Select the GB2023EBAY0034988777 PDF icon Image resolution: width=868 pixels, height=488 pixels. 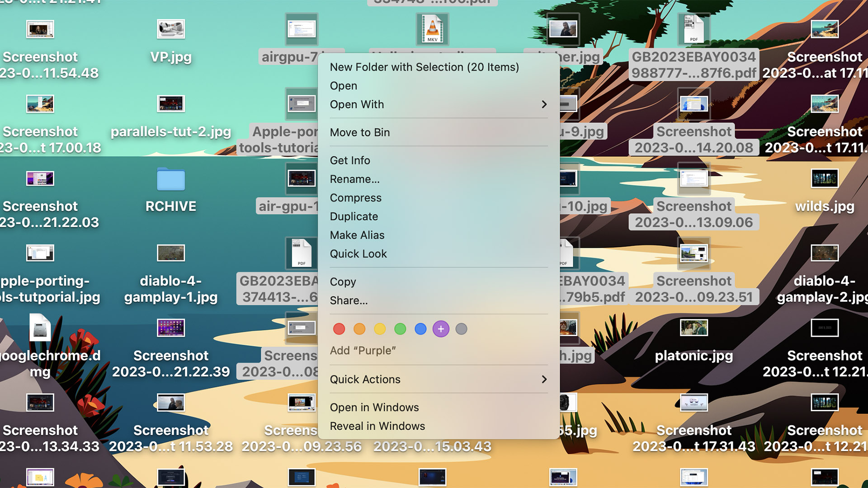point(694,29)
